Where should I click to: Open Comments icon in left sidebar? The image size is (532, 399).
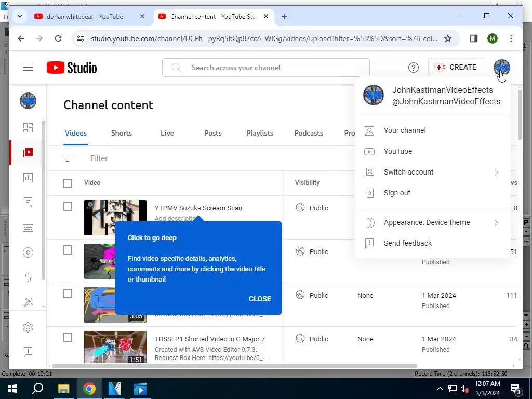tap(28, 203)
